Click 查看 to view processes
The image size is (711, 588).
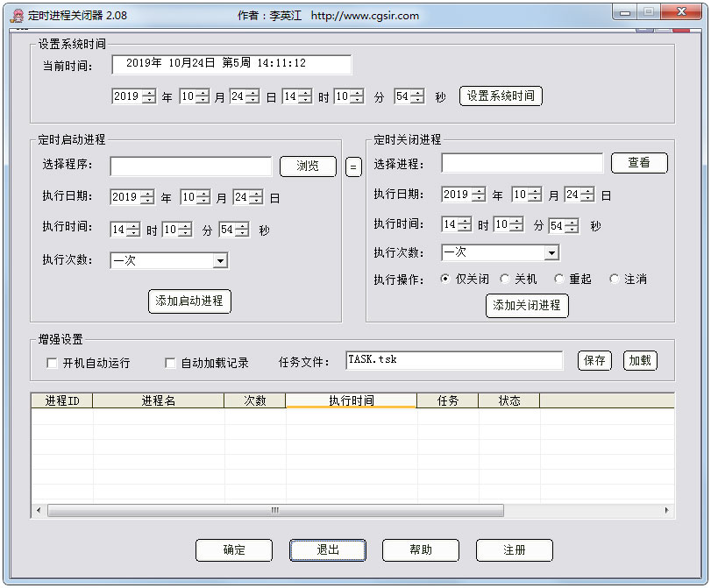pos(639,163)
